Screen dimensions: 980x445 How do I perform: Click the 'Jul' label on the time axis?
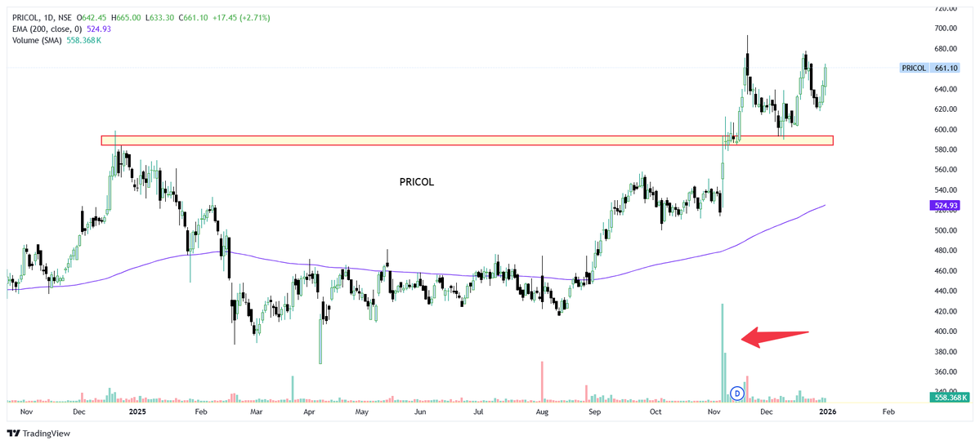(478, 412)
